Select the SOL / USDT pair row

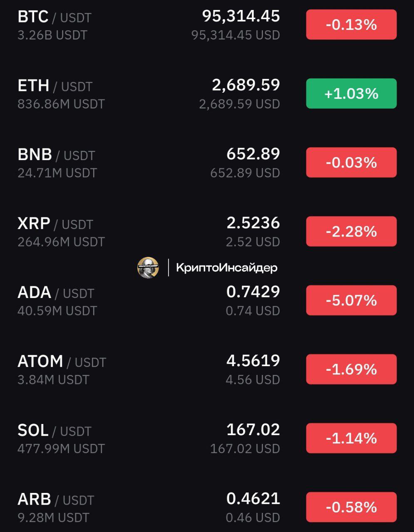point(54,431)
